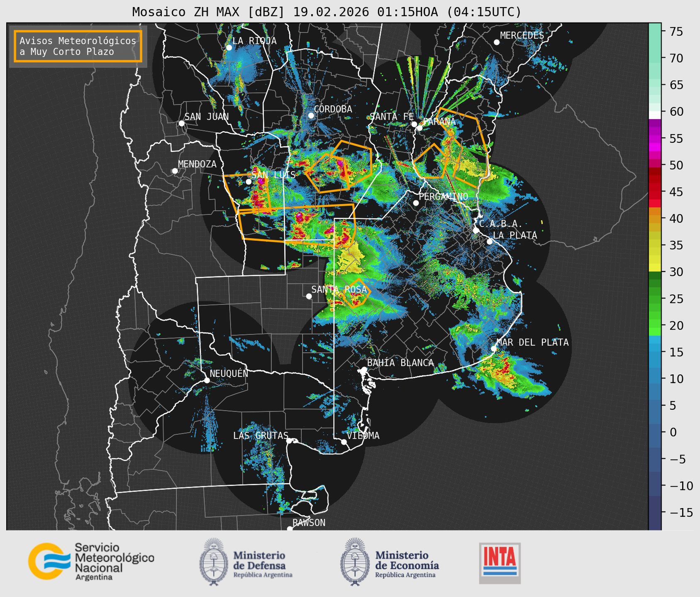Viewport: 700px width, 597px height.
Task: Click the Avisos Meteorológicos a Muy Corto Plazo legend box
Action: [78, 46]
